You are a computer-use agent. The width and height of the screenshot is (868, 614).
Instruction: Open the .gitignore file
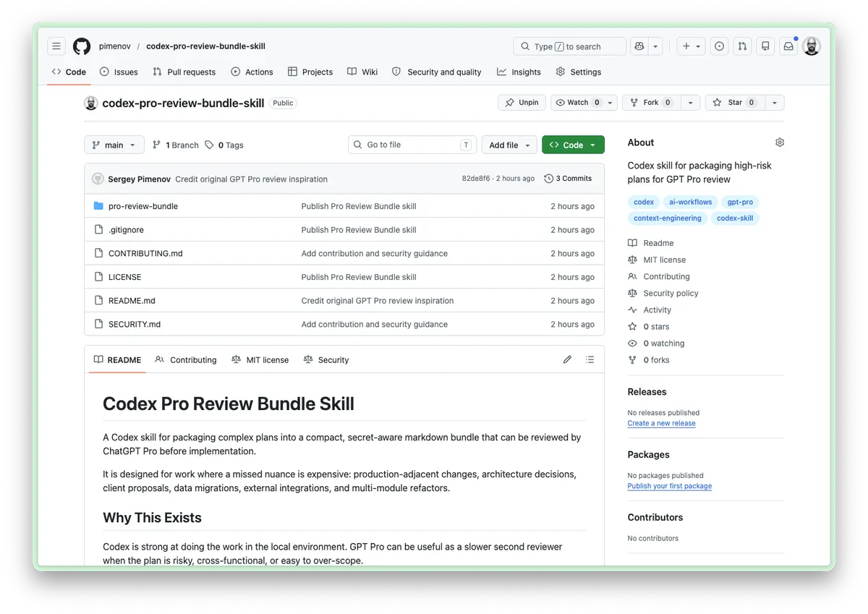pyautogui.click(x=126, y=230)
